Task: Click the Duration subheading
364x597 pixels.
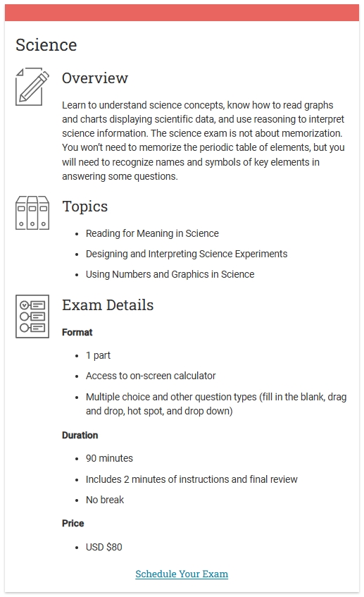Action: pos(80,435)
